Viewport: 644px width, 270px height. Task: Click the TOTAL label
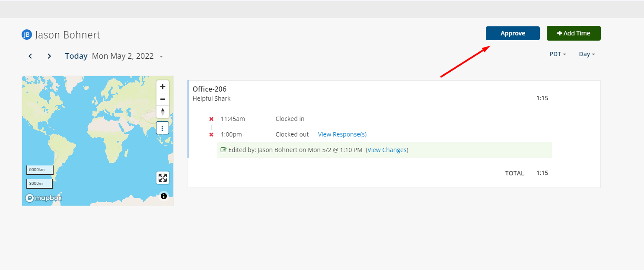coord(515,173)
